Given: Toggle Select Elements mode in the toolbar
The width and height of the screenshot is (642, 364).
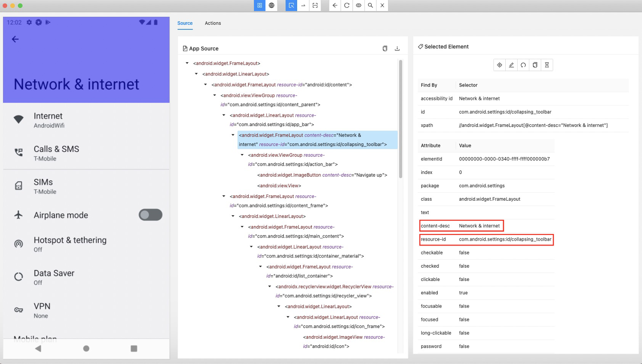Looking at the screenshot, I should click(x=291, y=5).
